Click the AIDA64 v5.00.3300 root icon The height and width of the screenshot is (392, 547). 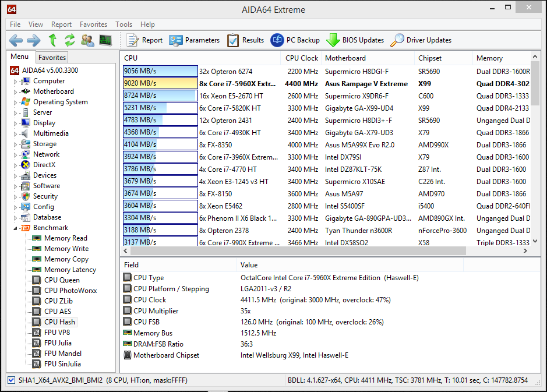[15, 70]
